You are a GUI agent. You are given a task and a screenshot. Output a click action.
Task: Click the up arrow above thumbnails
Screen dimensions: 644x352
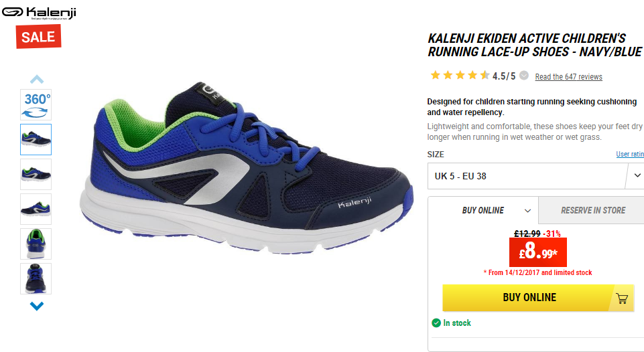(37, 79)
